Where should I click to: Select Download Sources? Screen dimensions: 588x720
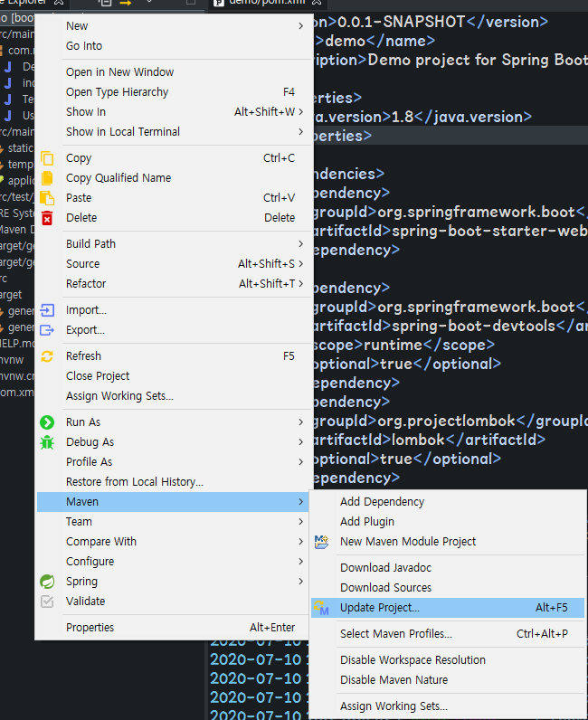point(448,588)
